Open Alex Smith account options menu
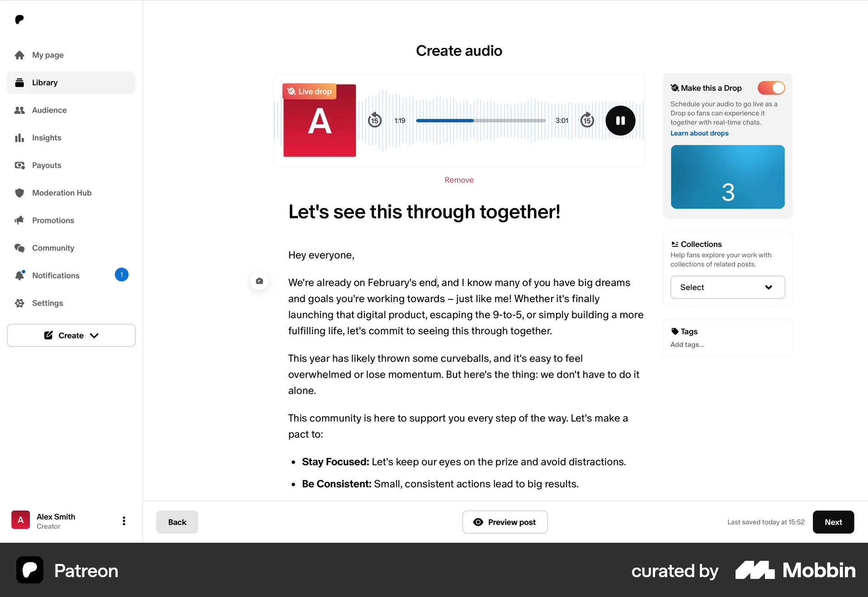The width and height of the screenshot is (868, 597). [x=124, y=521]
